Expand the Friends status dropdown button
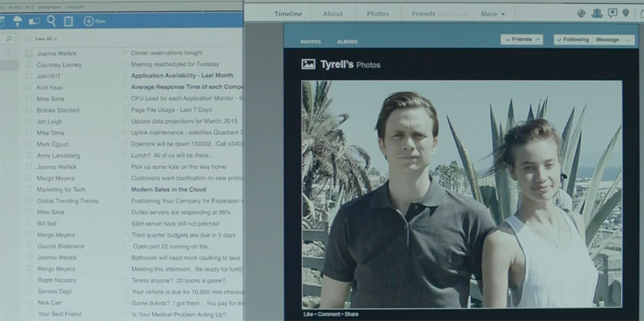The width and height of the screenshot is (644, 321). point(522,39)
